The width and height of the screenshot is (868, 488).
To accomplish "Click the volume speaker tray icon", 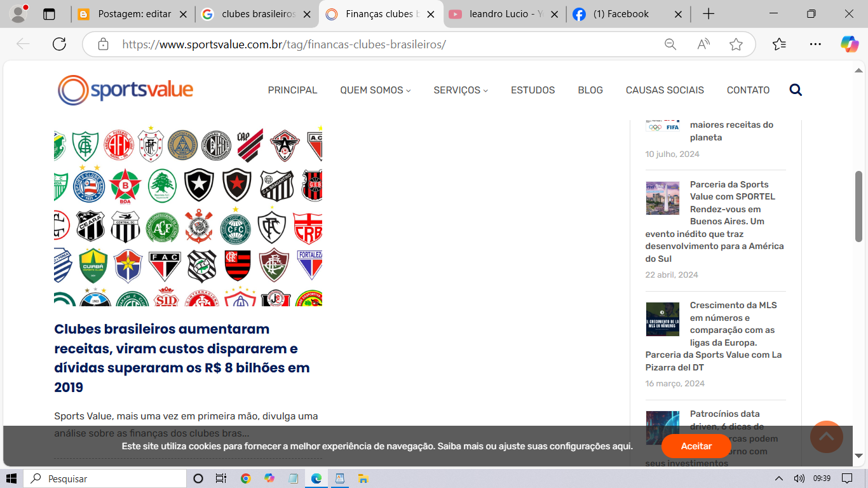I will 799,478.
